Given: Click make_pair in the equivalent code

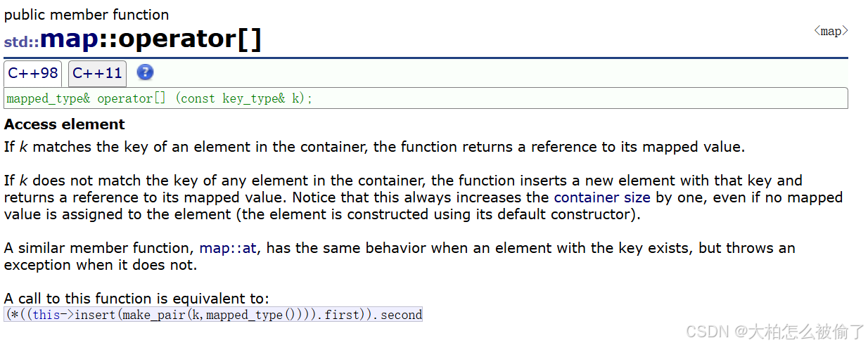Looking at the screenshot, I should [153, 315].
